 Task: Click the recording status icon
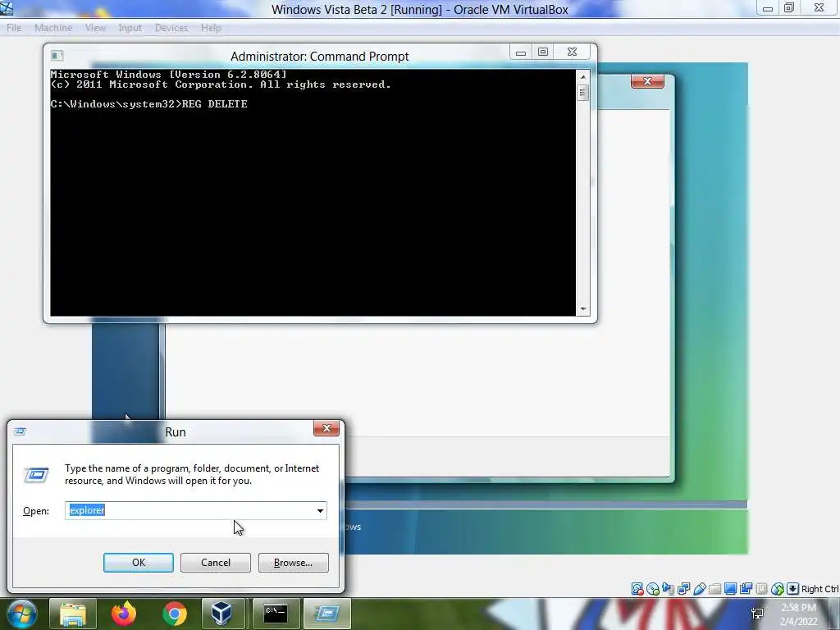pyautogui.click(x=746, y=589)
